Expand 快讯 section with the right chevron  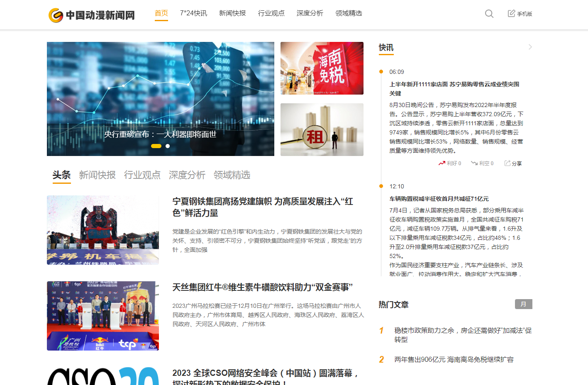(x=530, y=47)
